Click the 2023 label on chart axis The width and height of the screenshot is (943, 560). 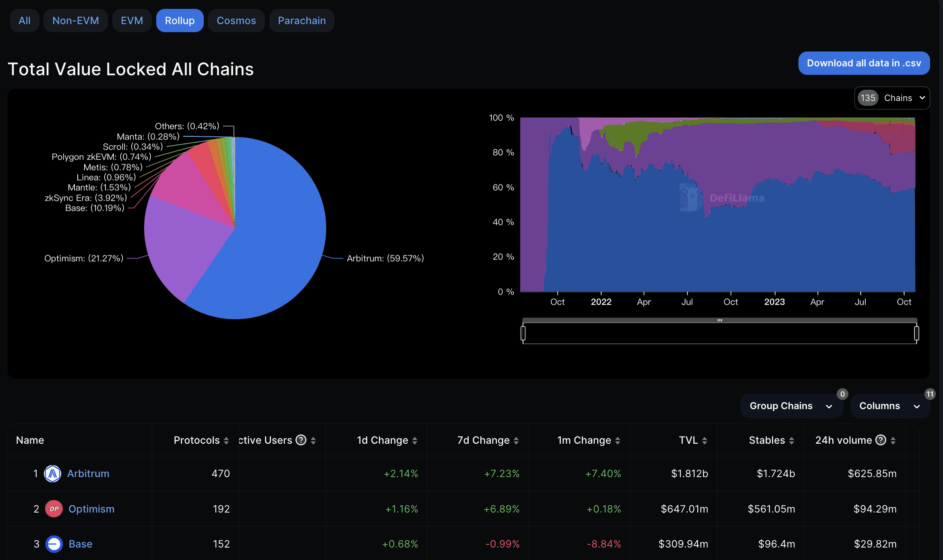(775, 302)
